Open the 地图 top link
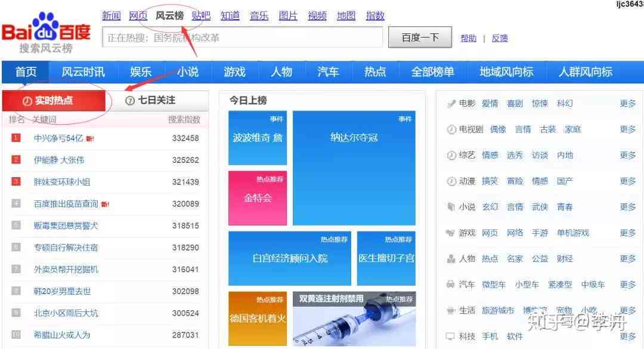The image size is (644, 349). 346,16
